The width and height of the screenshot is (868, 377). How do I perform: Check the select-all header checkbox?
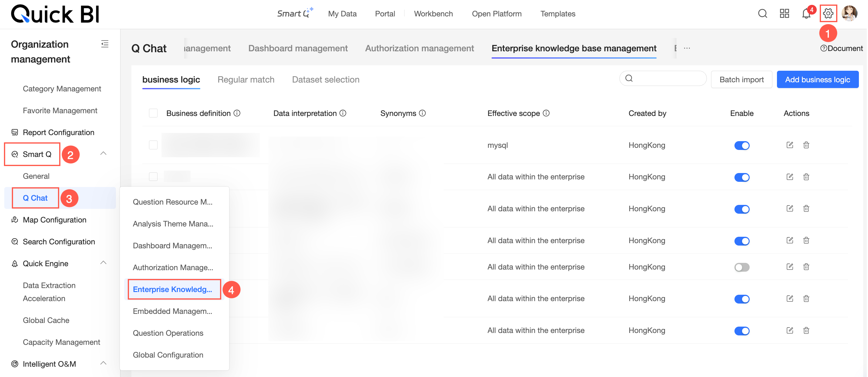tap(153, 113)
